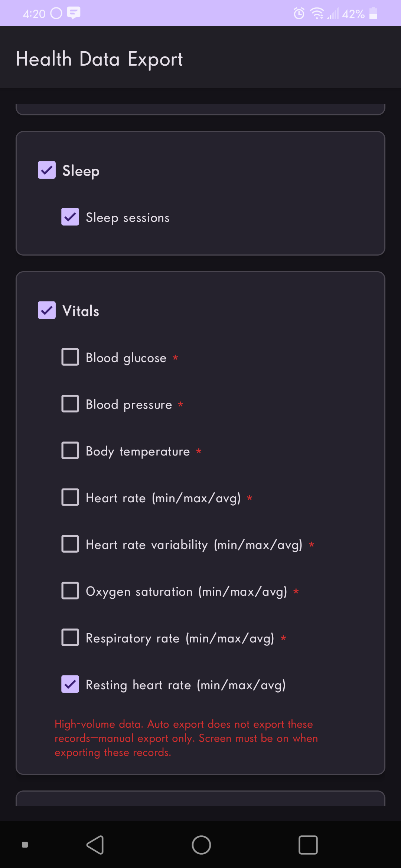The width and height of the screenshot is (401, 868).
Task: Check the Body temperature option
Action: tap(70, 451)
